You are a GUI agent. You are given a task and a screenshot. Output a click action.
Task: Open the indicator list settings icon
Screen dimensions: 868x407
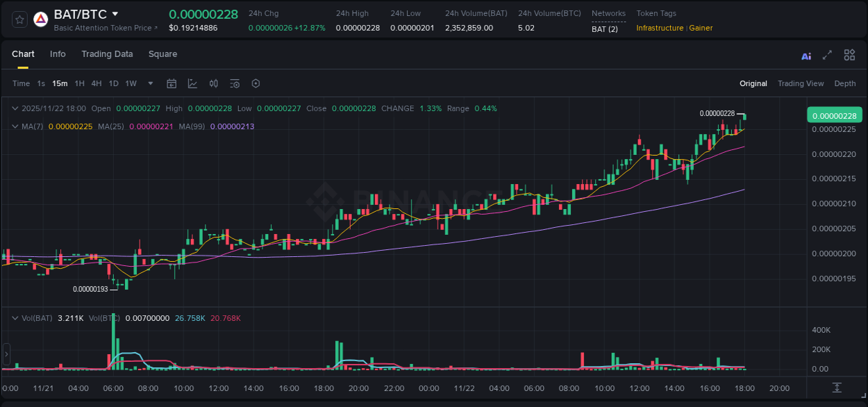coord(234,83)
